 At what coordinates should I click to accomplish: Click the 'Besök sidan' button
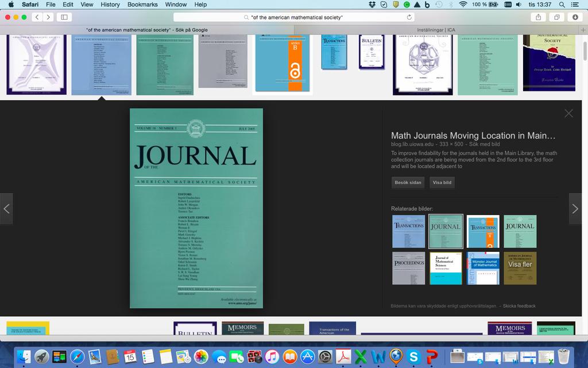[x=408, y=182]
